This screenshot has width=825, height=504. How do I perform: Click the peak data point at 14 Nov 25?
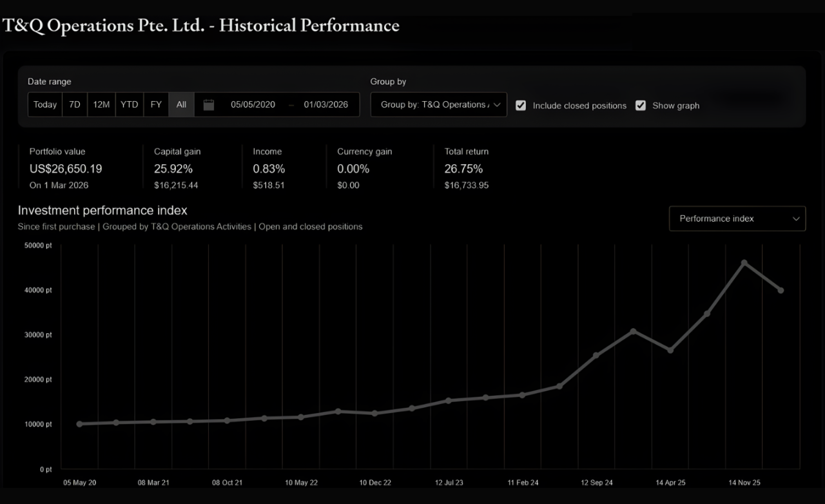pos(744,263)
